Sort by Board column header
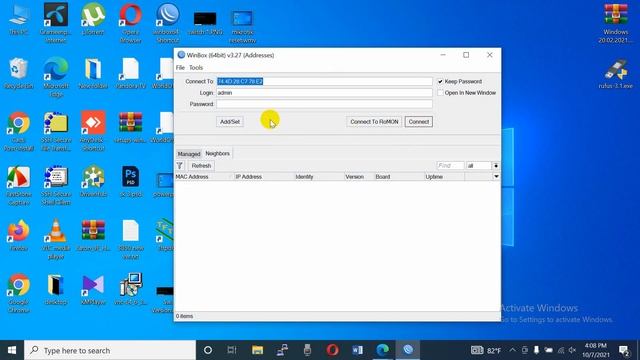 (x=399, y=177)
